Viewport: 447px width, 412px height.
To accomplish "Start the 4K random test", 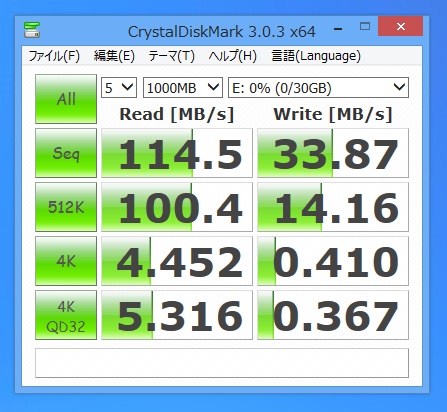I will 66,261.
